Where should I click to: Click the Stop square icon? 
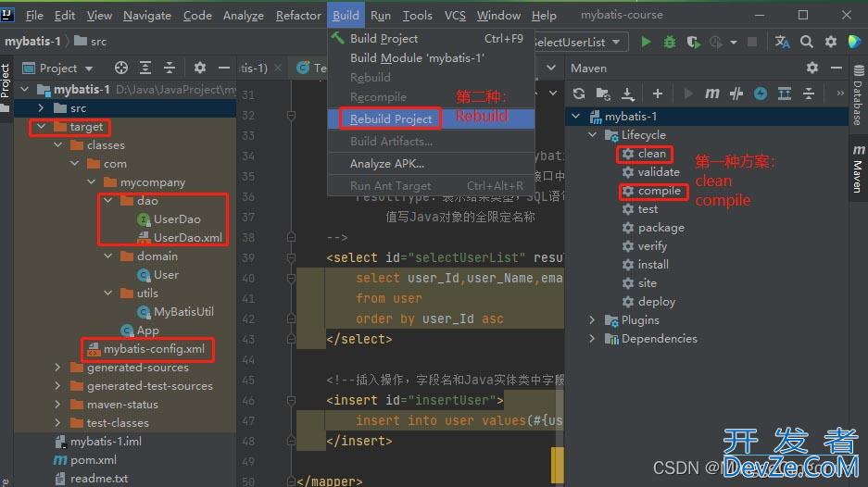point(752,42)
